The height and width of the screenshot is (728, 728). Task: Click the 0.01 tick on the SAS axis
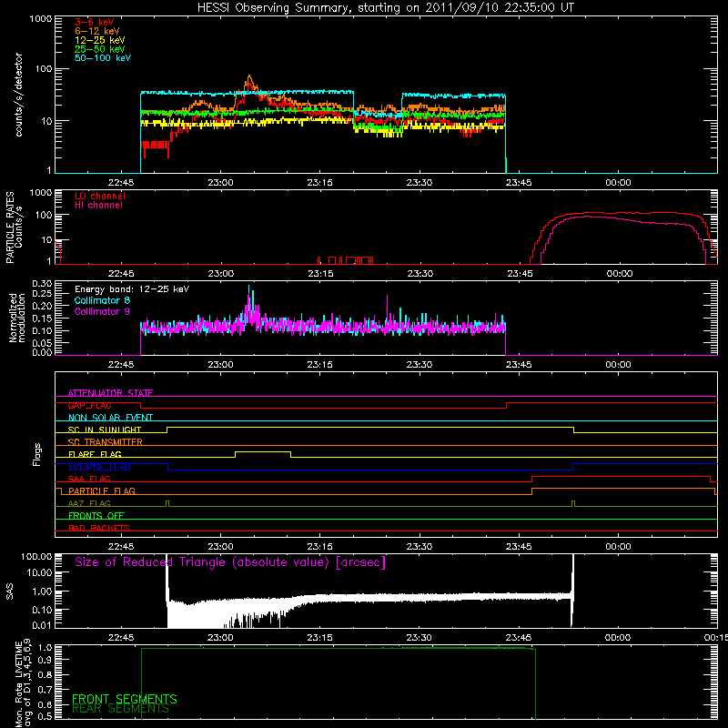[42, 625]
